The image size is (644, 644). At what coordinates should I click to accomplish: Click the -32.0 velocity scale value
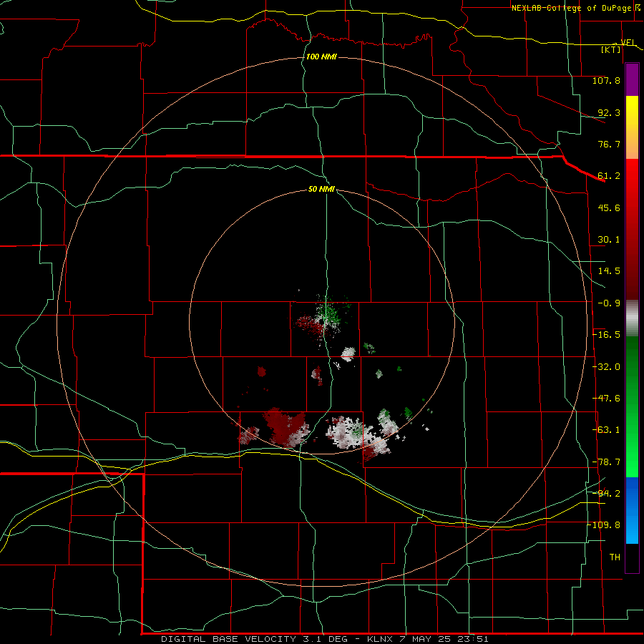(x=606, y=367)
